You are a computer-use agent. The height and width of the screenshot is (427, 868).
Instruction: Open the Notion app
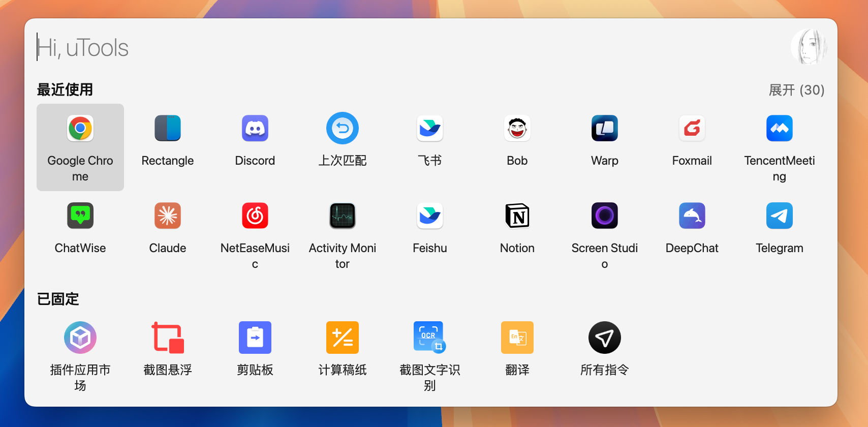coord(517,216)
